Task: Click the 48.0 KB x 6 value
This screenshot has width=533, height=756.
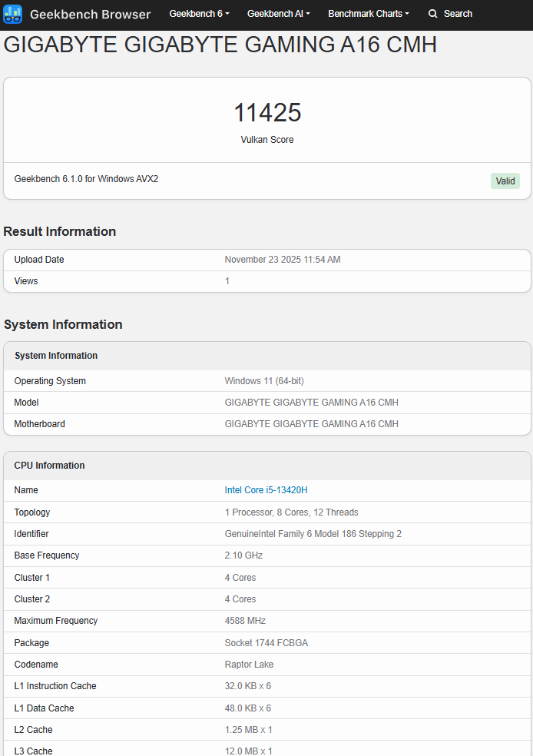Action: pos(248,708)
